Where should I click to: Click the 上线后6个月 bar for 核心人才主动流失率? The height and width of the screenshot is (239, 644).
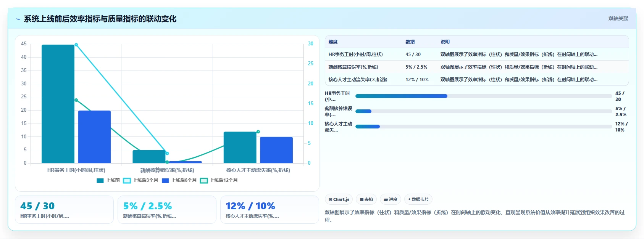pos(276,150)
